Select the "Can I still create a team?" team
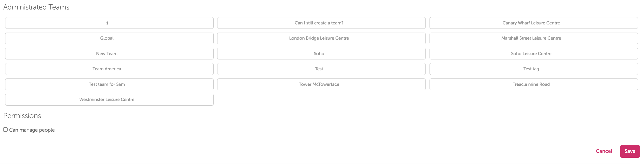 click(321, 23)
